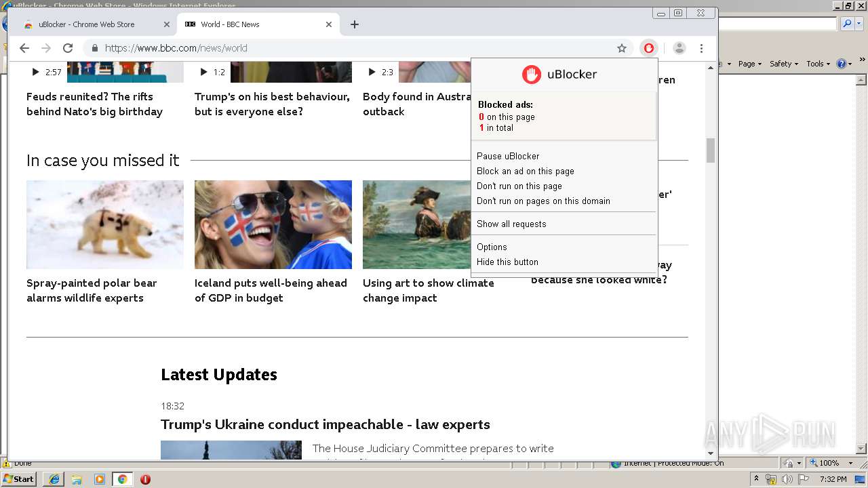Viewport: 868px width, 488px height.
Task: Close the uBlocker Chrome Web Store tab
Action: (167, 24)
